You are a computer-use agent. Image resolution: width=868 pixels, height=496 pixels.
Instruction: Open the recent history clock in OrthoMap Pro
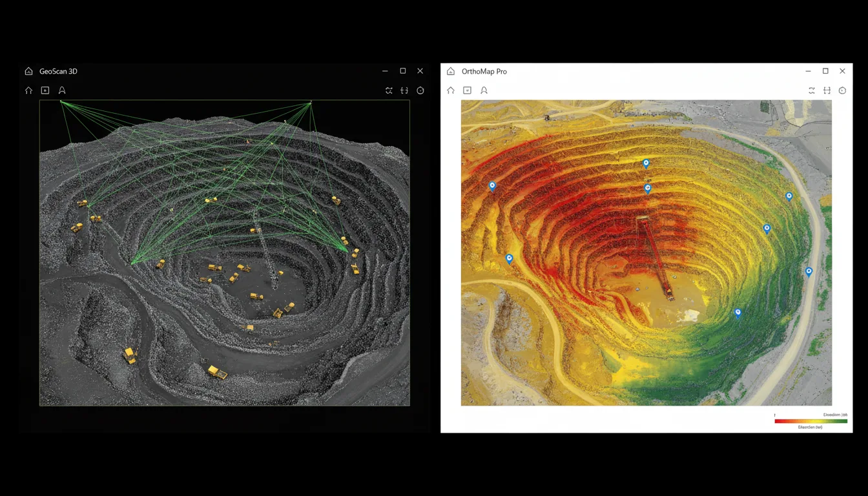point(842,90)
